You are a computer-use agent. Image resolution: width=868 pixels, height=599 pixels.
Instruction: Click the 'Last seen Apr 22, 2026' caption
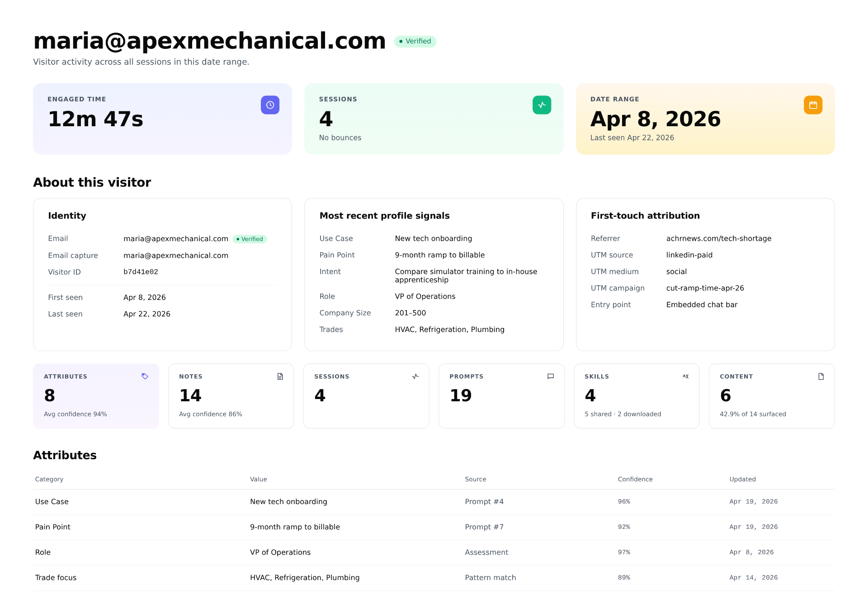click(632, 138)
